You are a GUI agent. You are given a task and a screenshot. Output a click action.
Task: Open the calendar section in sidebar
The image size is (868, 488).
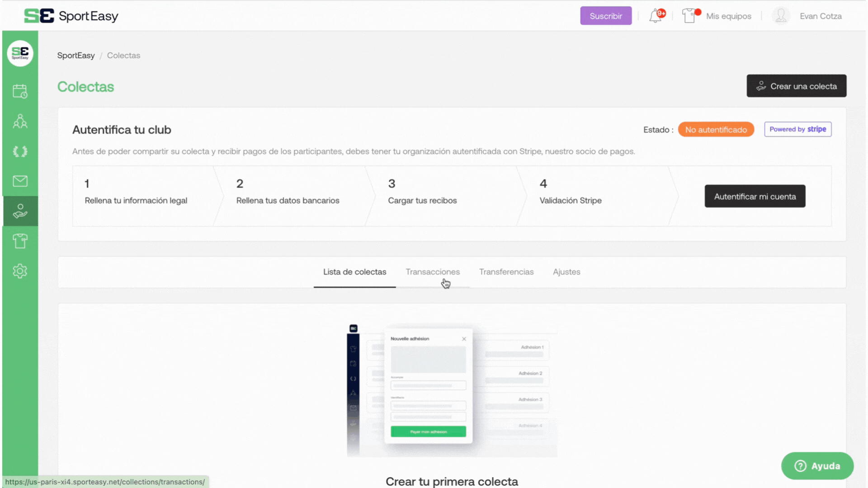pos(20,91)
